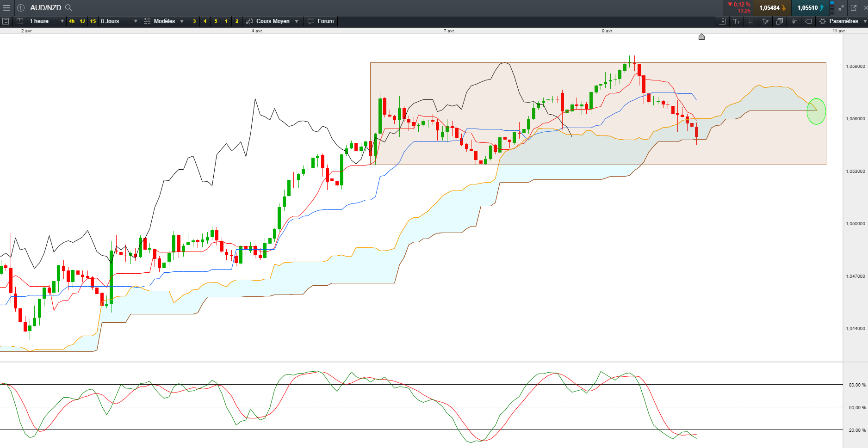Click the 80,00 % stochastic level label
The height and width of the screenshot is (448, 868).
pos(857,385)
